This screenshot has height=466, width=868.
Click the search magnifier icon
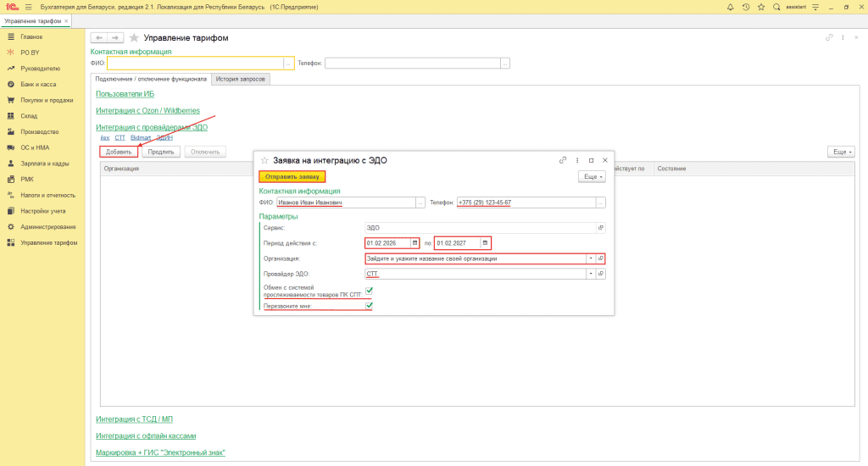[776, 7]
